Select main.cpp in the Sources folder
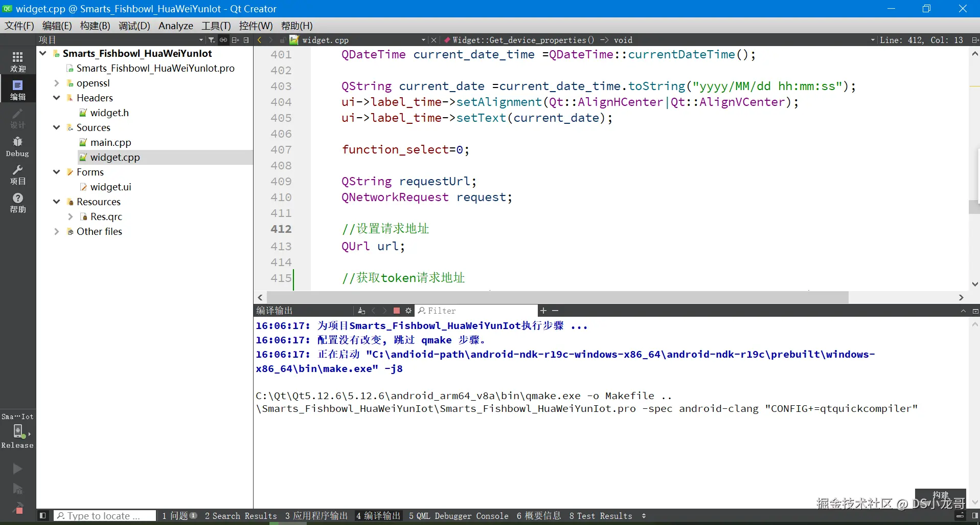980x525 pixels. point(110,142)
